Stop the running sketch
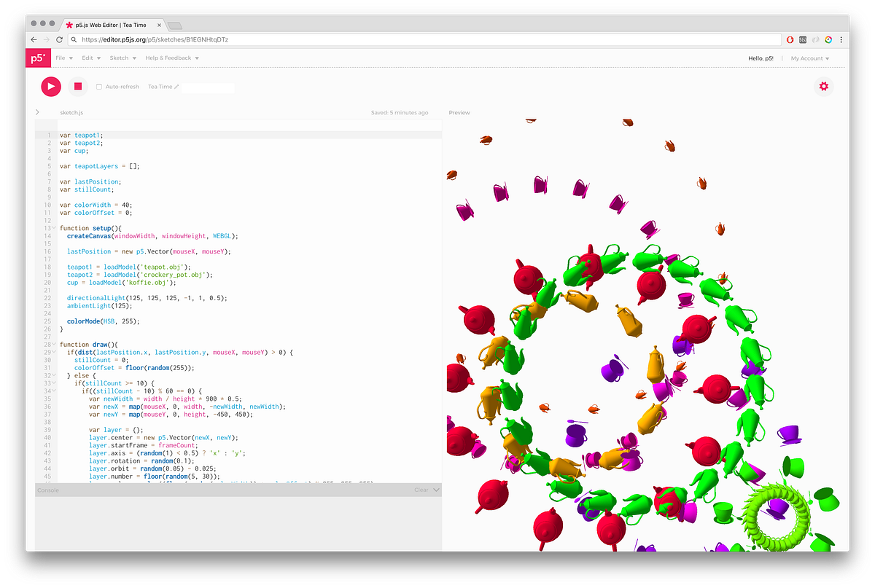The width and height of the screenshot is (875, 588). coord(77,87)
